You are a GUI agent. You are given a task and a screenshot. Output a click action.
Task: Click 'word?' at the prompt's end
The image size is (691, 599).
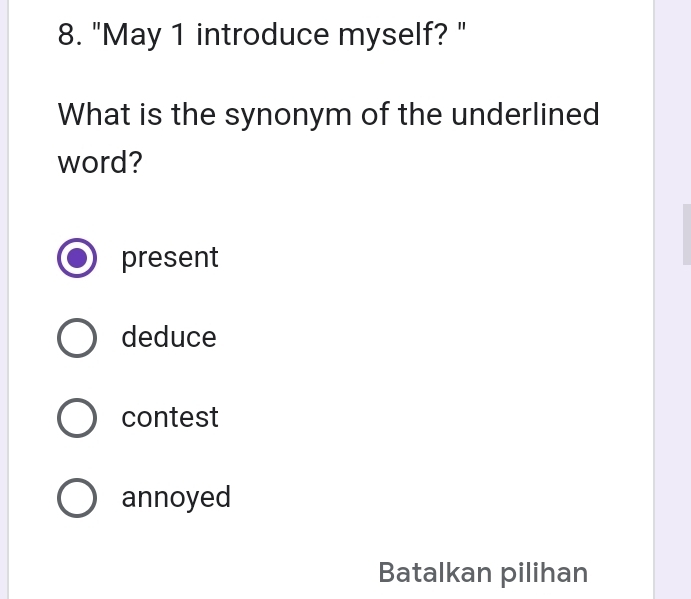point(100,163)
